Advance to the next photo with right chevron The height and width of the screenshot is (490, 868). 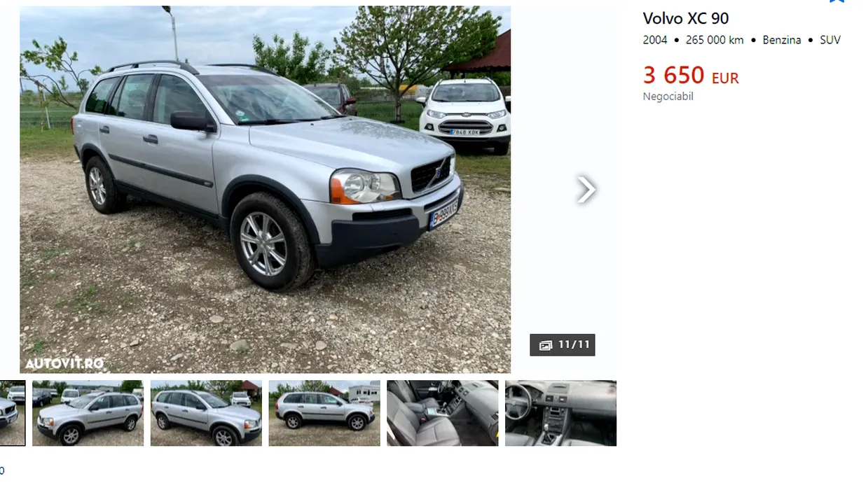pos(586,190)
